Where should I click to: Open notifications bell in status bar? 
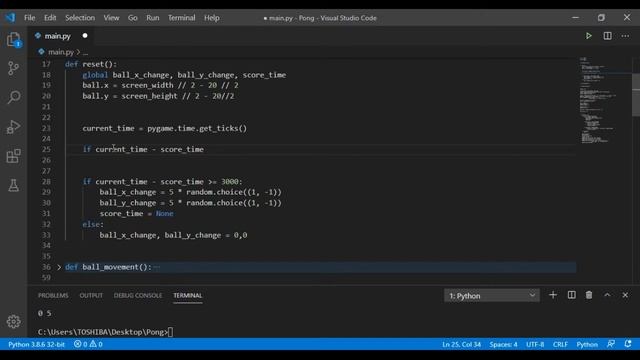click(628, 344)
